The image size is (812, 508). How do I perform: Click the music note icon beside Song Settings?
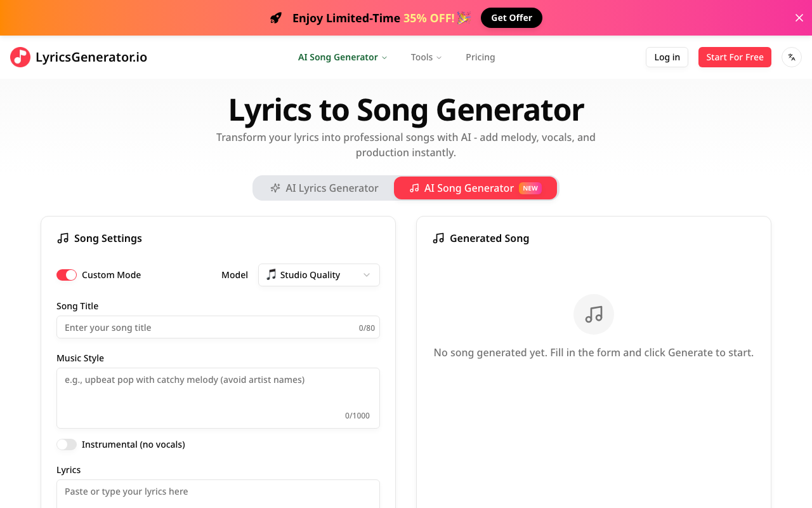pos(63,238)
